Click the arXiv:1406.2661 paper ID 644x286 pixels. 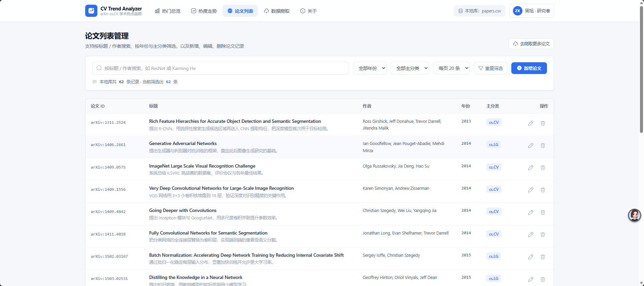pyautogui.click(x=108, y=145)
